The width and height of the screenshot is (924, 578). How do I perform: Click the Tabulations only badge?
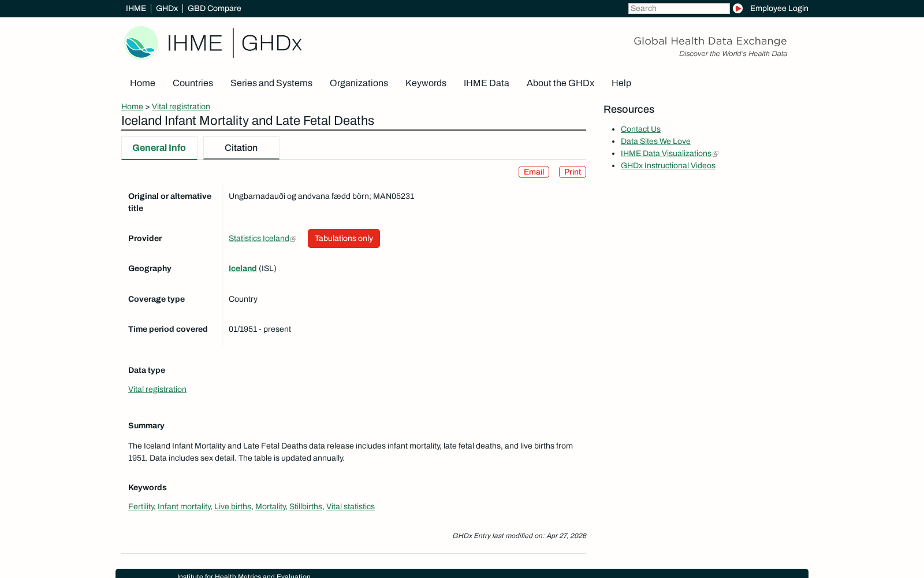pyautogui.click(x=344, y=238)
